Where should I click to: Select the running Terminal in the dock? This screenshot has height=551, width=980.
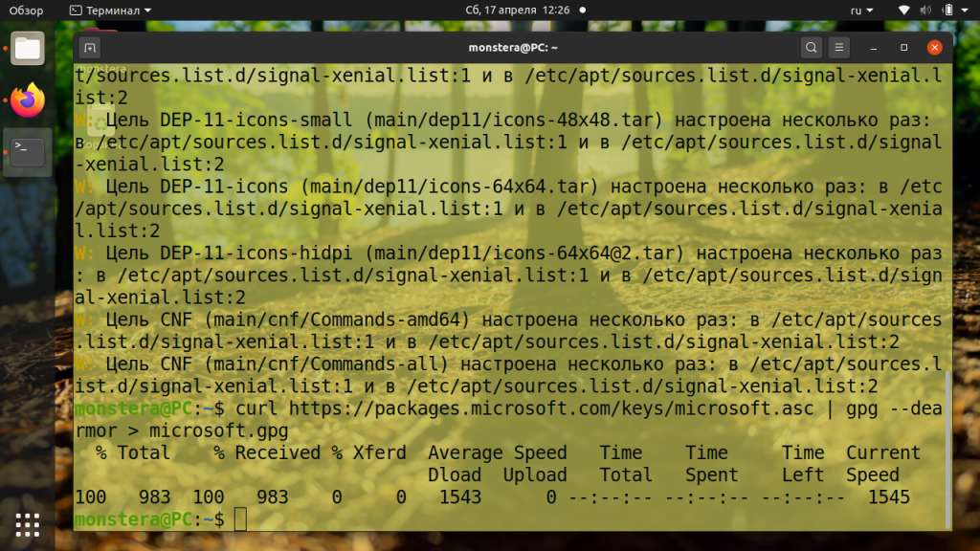[26, 151]
